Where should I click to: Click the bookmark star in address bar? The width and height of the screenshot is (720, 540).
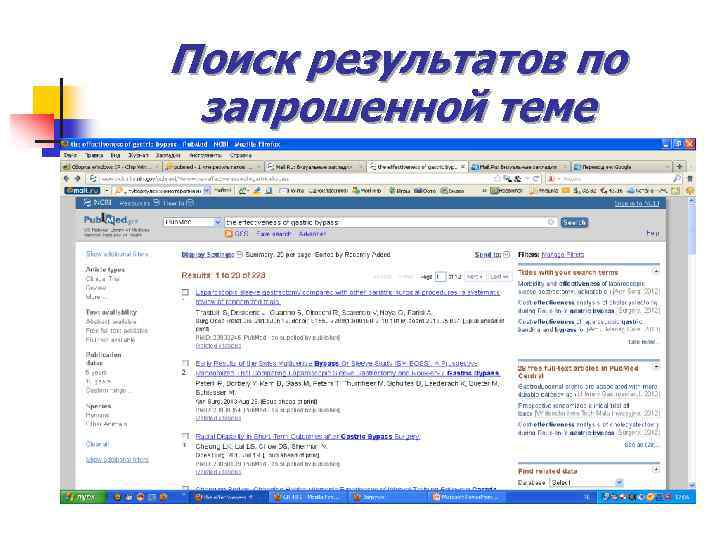coord(497,179)
